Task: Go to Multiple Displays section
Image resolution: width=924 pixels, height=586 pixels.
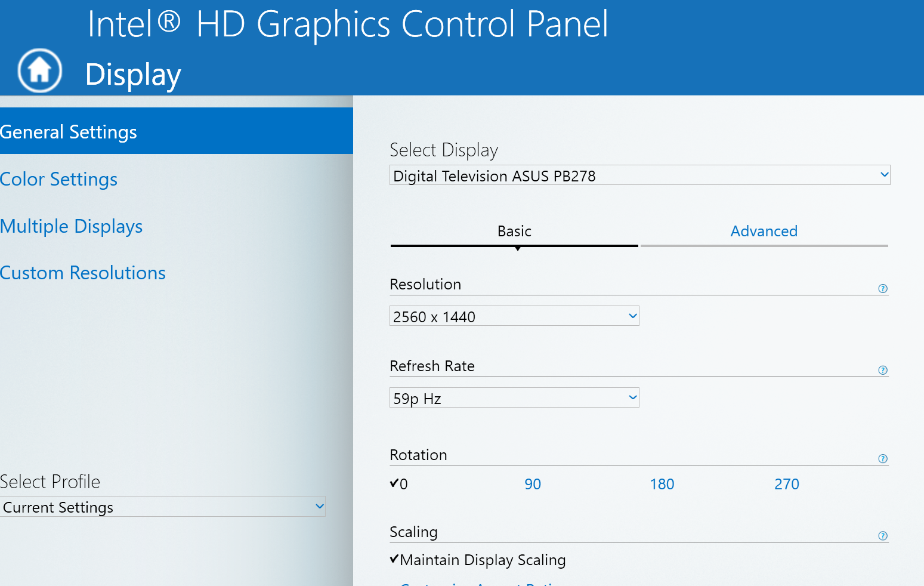Action: [x=71, y=226]
